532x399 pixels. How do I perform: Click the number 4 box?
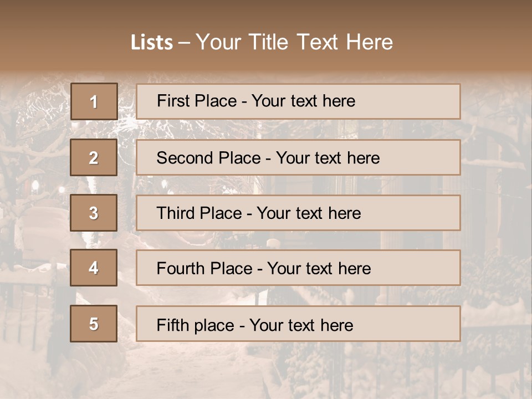pyautogui.click(x=94, y=268)
